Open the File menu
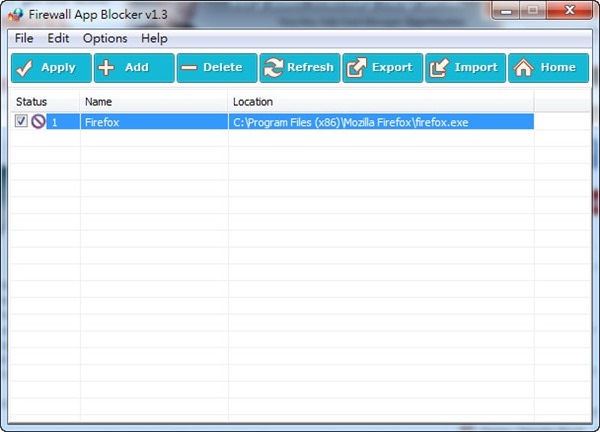Viewport: 600px width, 432px height. coord(24,38)
